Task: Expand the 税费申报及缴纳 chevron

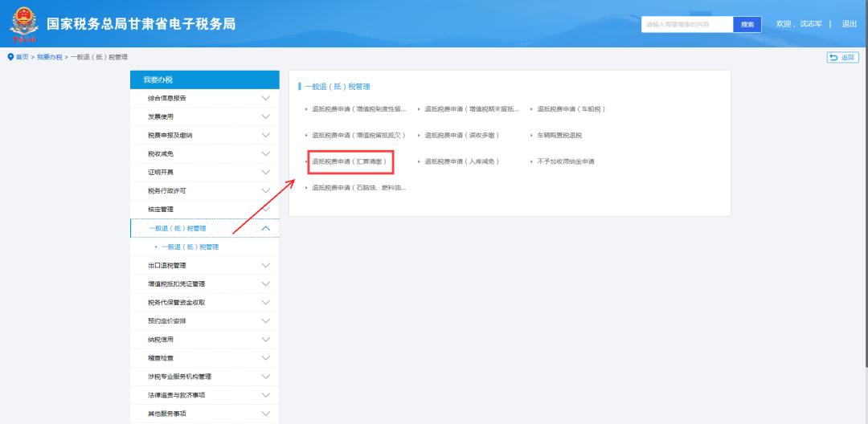Action: pos(266,136)
